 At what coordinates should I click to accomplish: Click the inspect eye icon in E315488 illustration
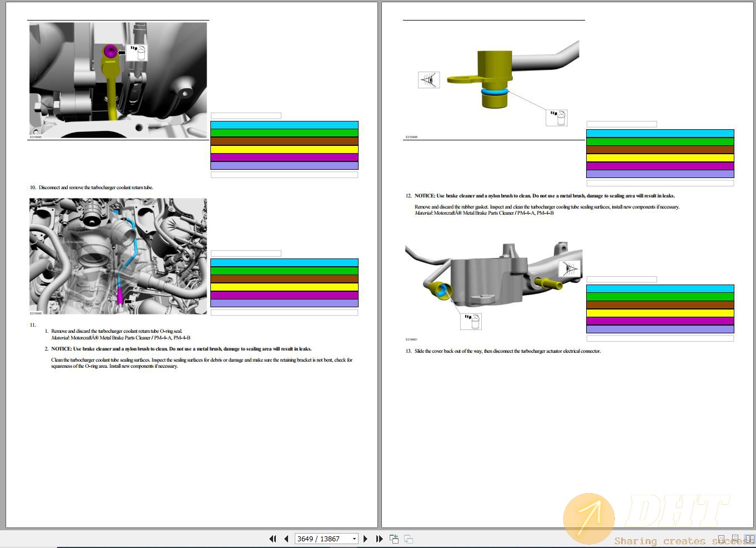point(429,80)
